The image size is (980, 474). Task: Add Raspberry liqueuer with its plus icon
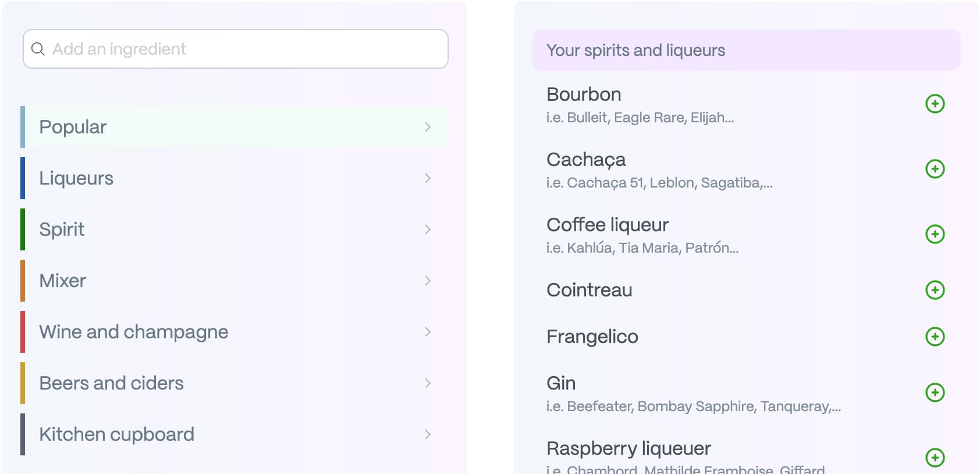(935, 458)
